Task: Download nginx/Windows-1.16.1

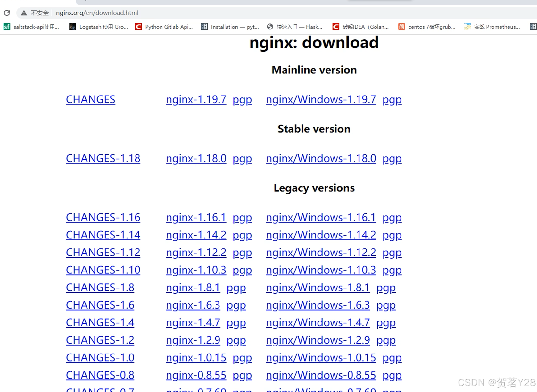Action: 321,217
